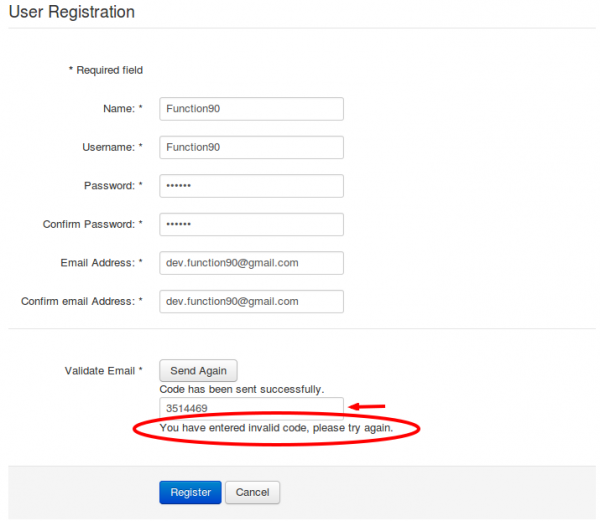The width and height of the screenshot is (600, 521).
Task: Resend the code with Send Again
Action: coord(198,370)
